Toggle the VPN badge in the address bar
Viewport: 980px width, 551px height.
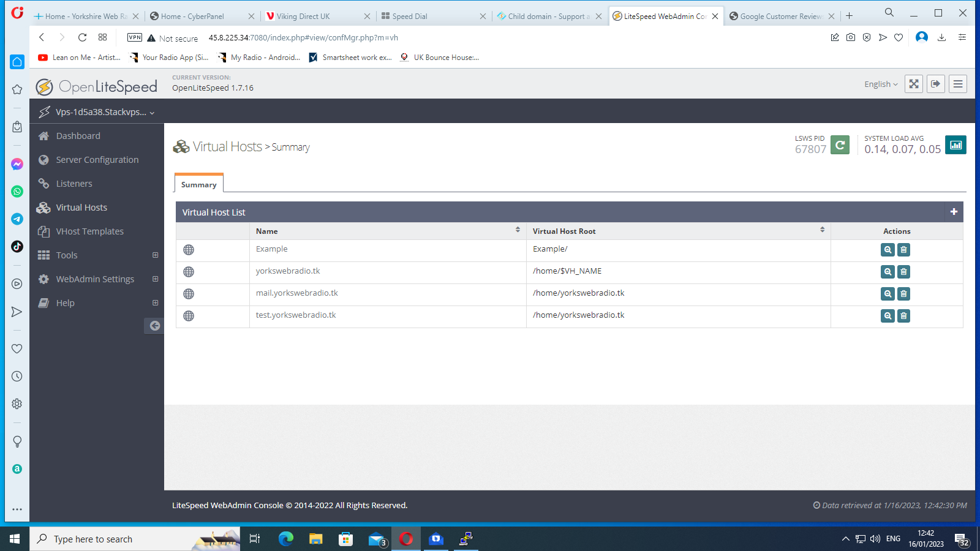(x=135, y=37)
